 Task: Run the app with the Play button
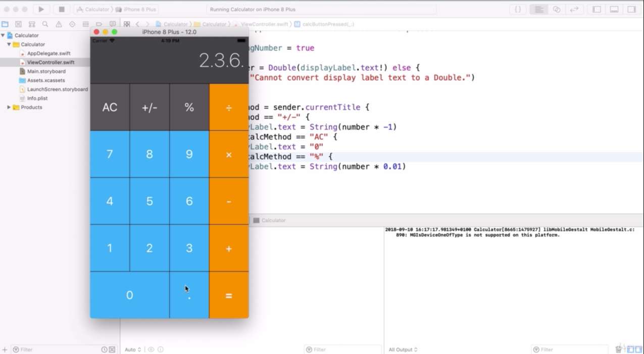click(x=41, y=9)
